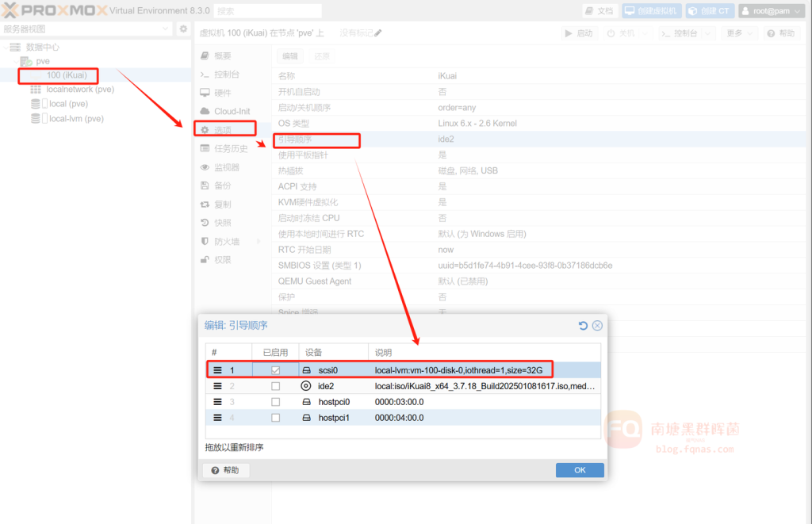Viewport: 812px width, 524px height.
Task: Click OK button in boot order dialog
Action: 579,470
